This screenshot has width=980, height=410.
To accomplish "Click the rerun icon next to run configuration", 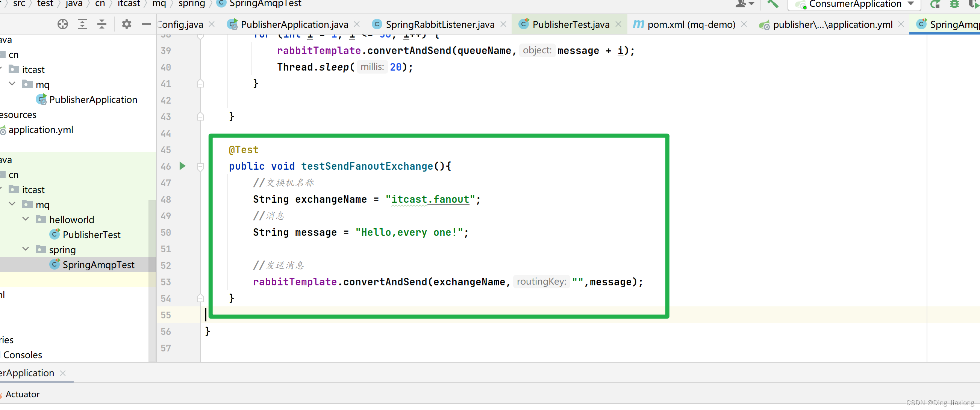I will (x=935, y=4).
